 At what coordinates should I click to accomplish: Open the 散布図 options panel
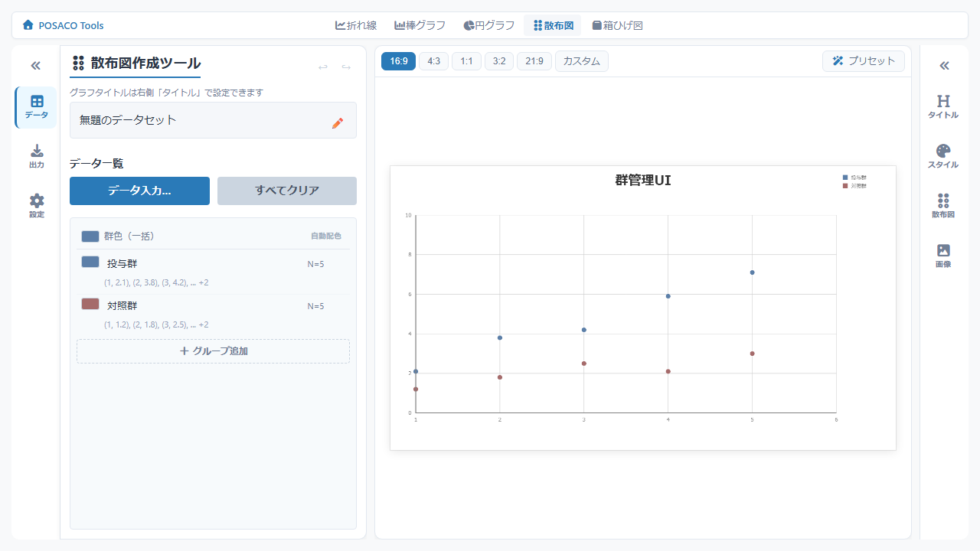point(943,206)
